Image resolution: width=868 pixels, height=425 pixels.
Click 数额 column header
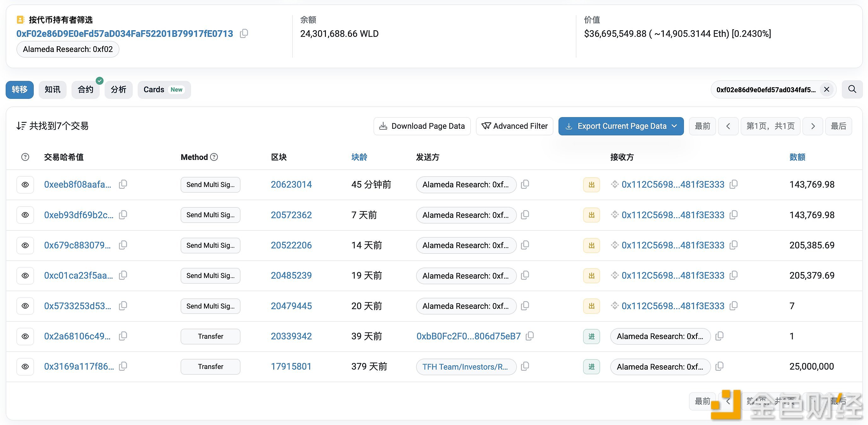(797, 157)
